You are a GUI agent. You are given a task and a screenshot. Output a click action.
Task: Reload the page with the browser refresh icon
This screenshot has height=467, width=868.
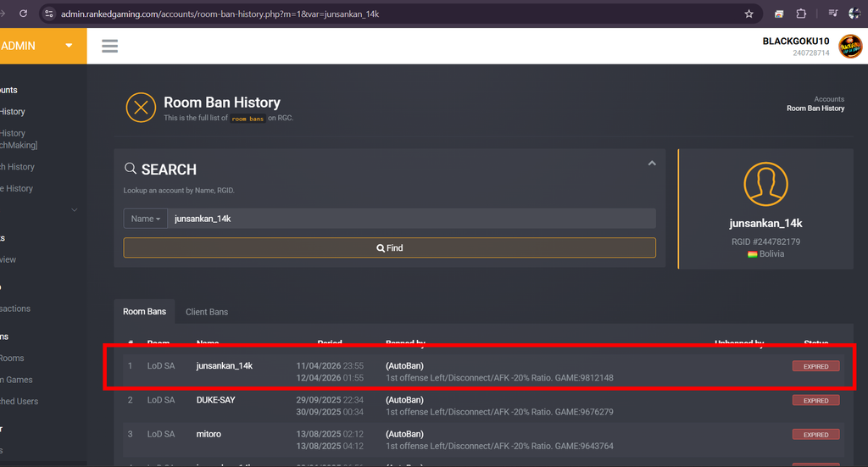(23, 14)
